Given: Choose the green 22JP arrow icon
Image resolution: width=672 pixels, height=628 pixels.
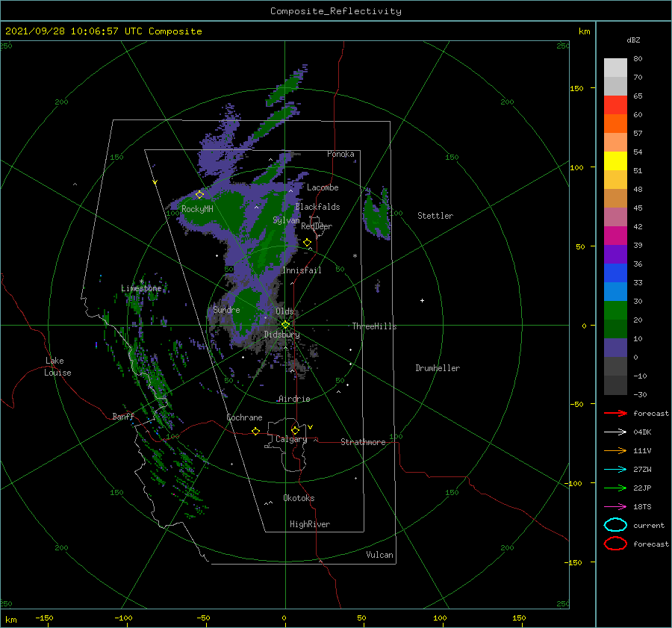Looking at the screenshot, I should (x=615, y=488).
